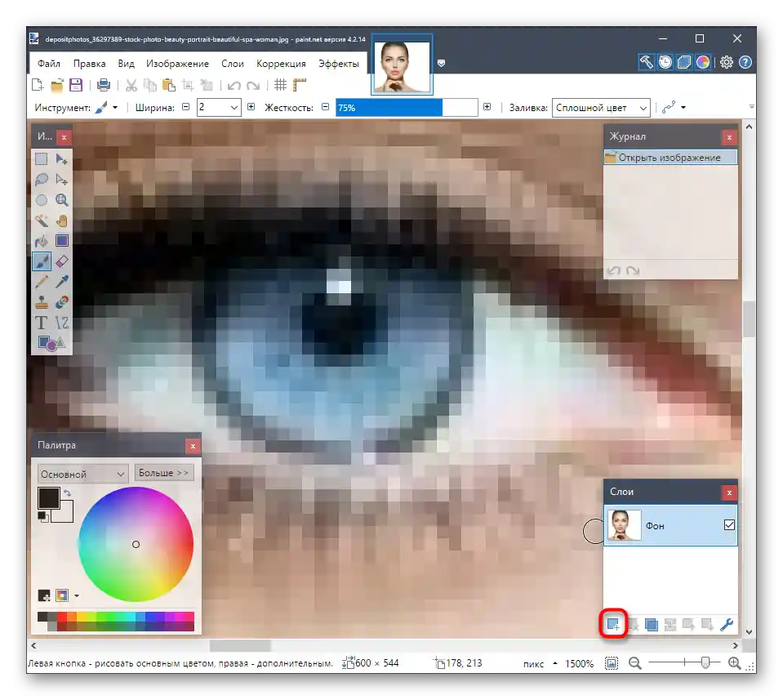Open layer properties via the wrench icon
This screenshot has width=783, height=700.
pyautogui.click(x=726, y=625)
